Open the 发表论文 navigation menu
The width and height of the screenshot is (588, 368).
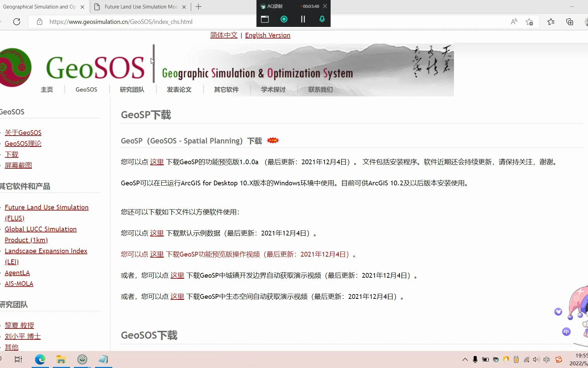(x=179, y=90)
